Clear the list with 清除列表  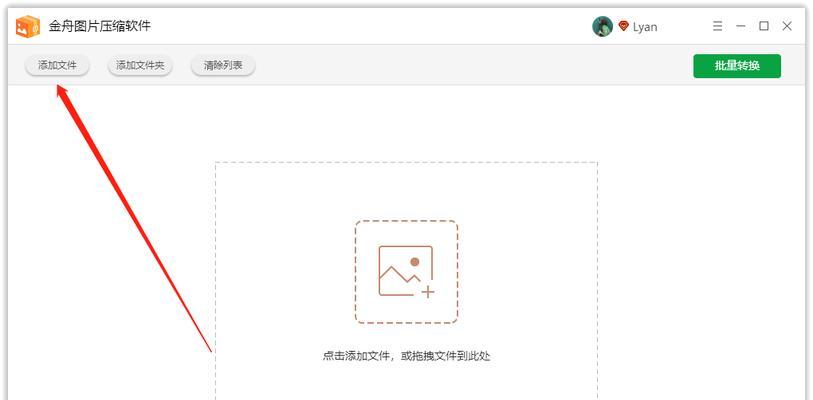[x=223, y=65]
